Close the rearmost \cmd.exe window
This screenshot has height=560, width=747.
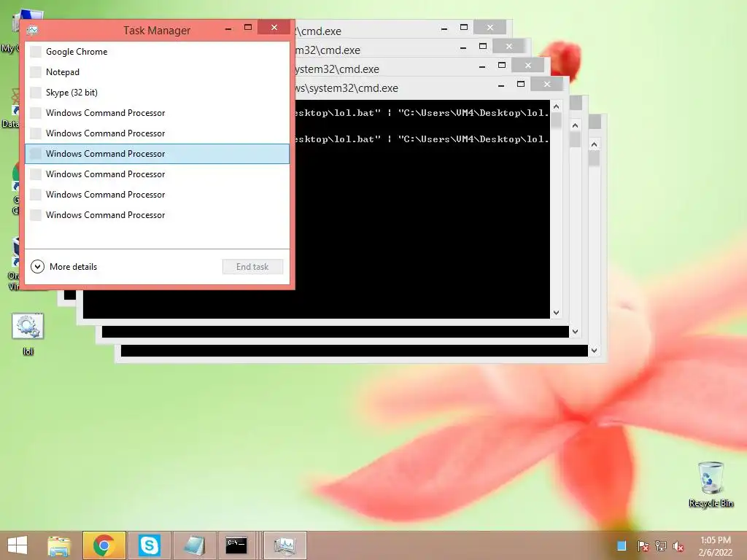489,27
